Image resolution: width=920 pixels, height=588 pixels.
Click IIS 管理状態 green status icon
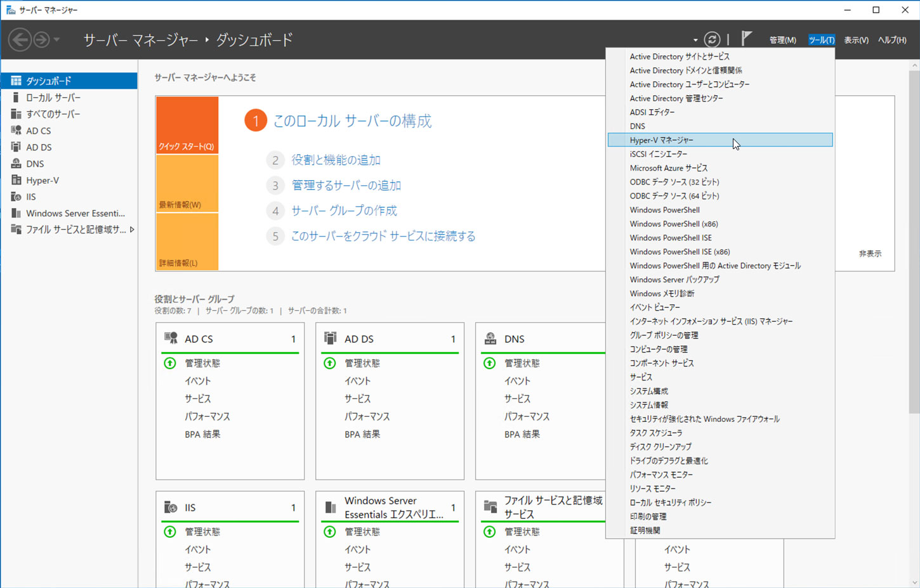170,532
